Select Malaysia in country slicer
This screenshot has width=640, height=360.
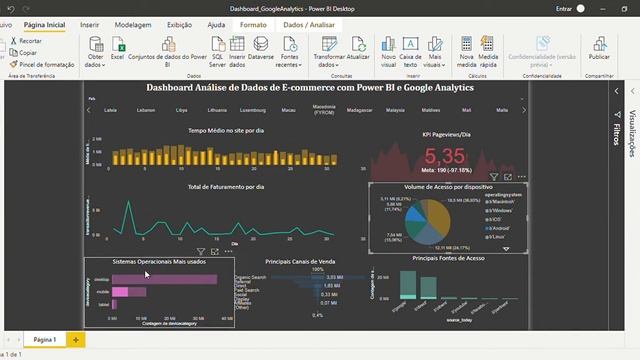click(x=395, y=110)
